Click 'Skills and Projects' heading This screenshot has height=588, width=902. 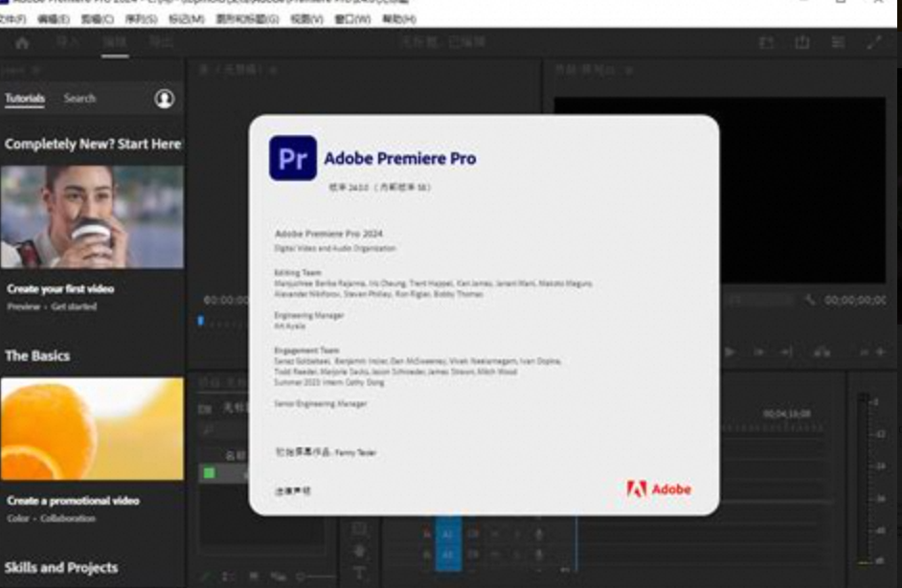[x=61, y=567]
